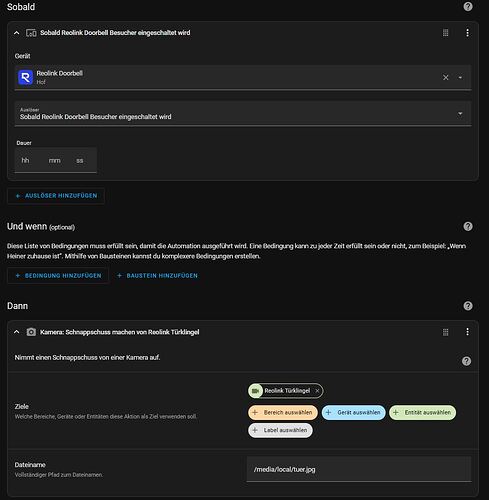This screenshot has height=500, width=489.
Task: Open the trigger card three-dot menu
Action: coord(467,33)
